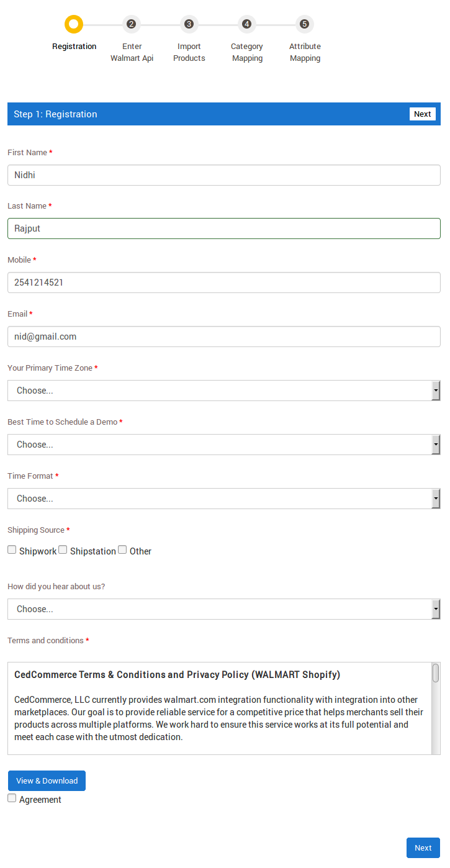Tick the Shipwork checkbox
The height and width of the screenshot is (868, 450).
(12, 549)
